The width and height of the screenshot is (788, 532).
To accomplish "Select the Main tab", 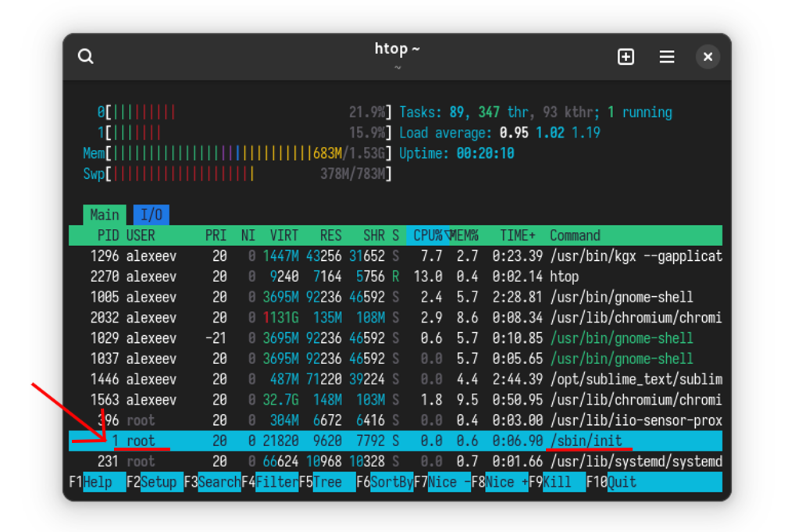I will (105, 215).
